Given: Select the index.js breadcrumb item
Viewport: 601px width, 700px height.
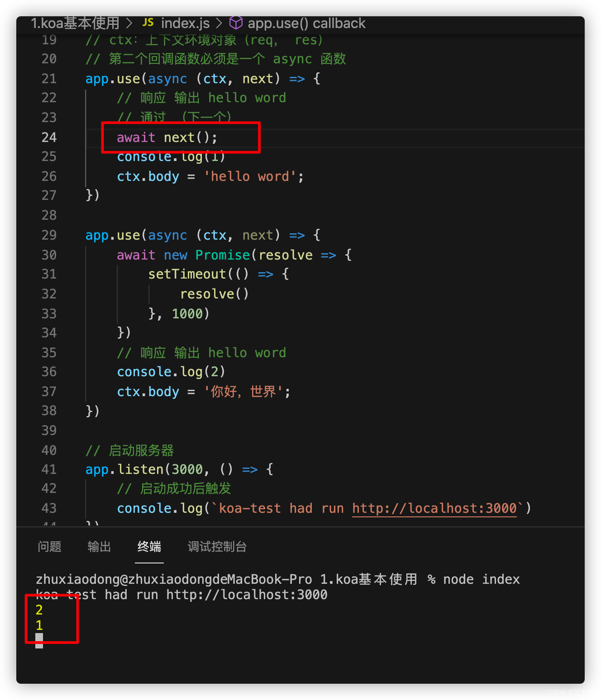Looking at the screenshot, I should click(185, 23).
